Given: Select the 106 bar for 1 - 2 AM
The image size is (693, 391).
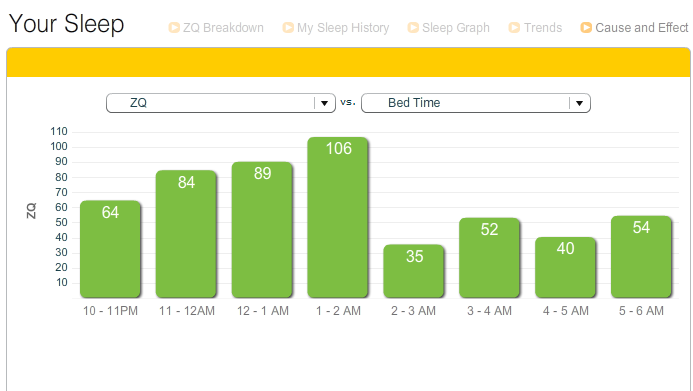Looking at the screenshot, I should pos(338,217).
